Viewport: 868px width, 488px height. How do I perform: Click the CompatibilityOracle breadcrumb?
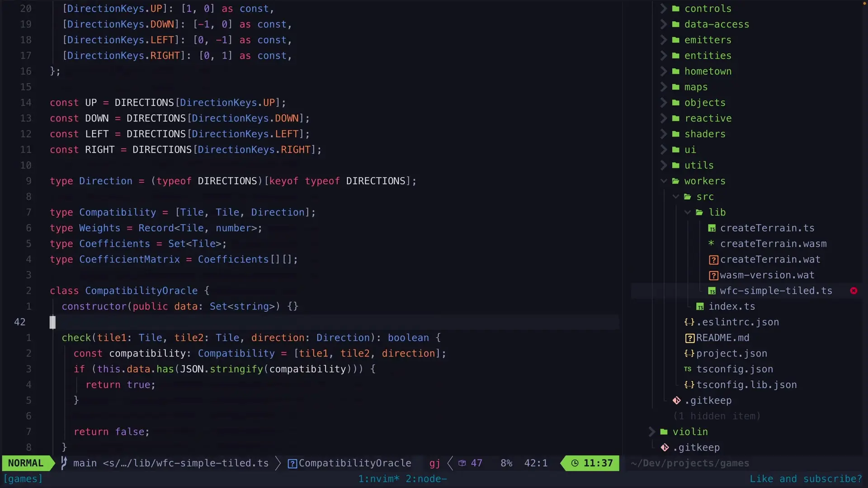355,463
